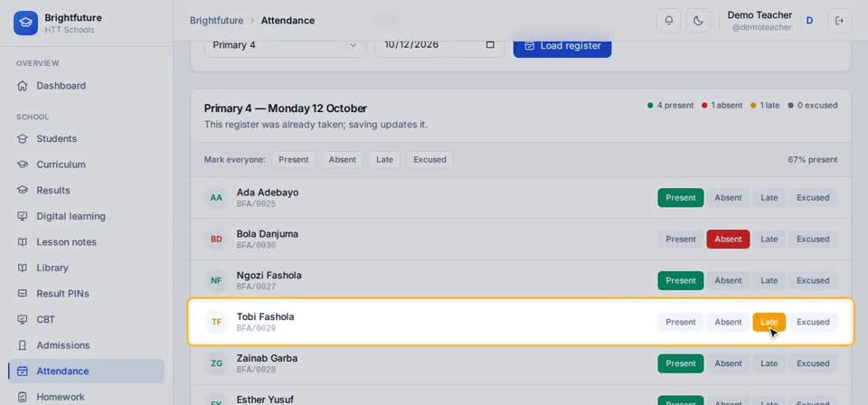Click the Dashboard home icon

pyautogui.click(x=22, y=86)
